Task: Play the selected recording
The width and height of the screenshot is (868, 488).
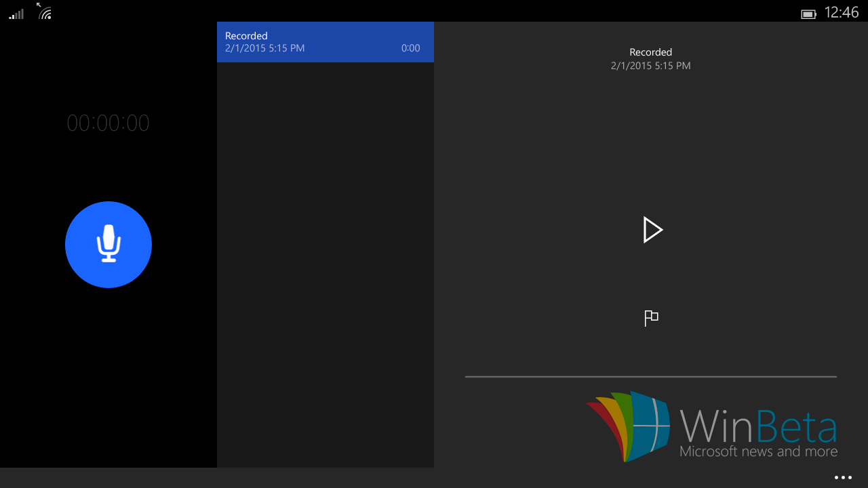Action: [x=652, y=230]
